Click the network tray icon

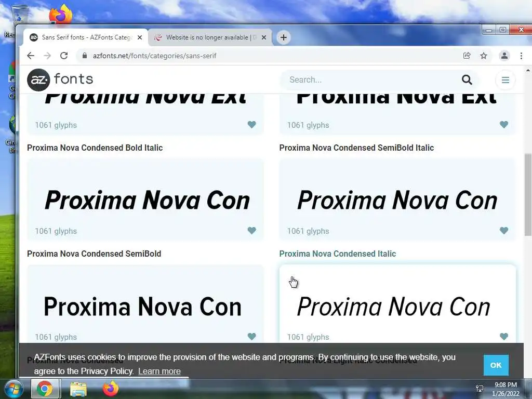pyautogui.click(x=480, y=389)
